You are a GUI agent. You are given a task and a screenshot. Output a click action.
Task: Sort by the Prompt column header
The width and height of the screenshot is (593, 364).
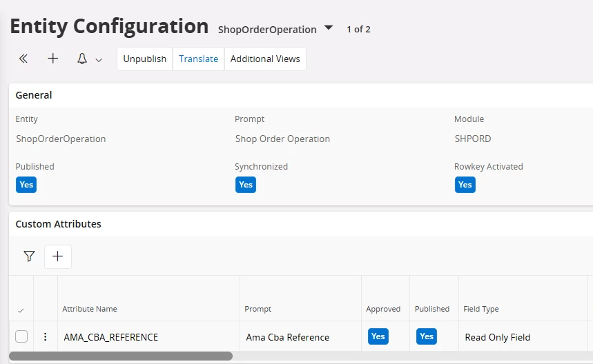coord(258,310)
